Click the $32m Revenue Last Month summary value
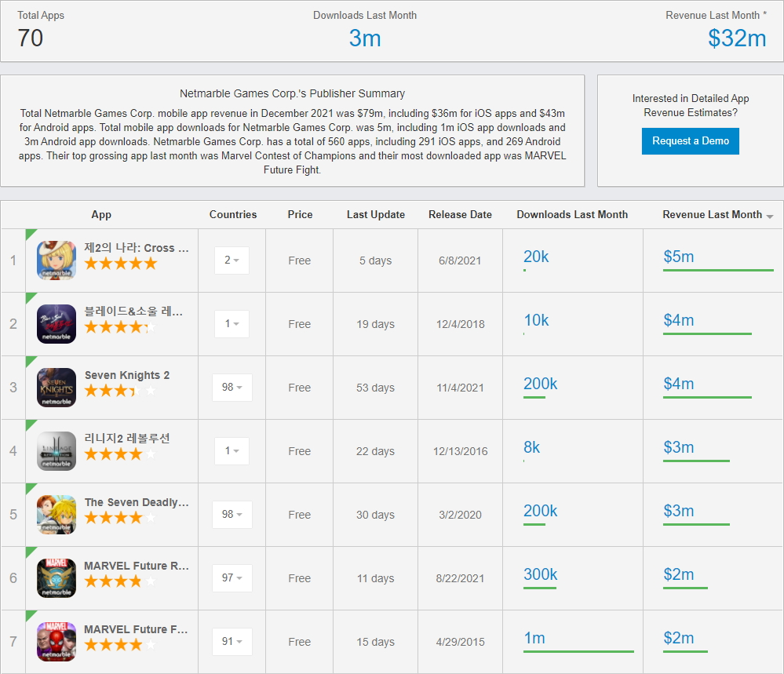This screenshot has height=674, width=784. click(x=737, y=38)
